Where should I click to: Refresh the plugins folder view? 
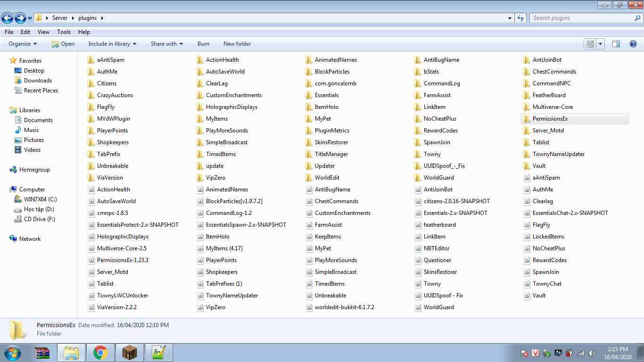coord(520,18)
